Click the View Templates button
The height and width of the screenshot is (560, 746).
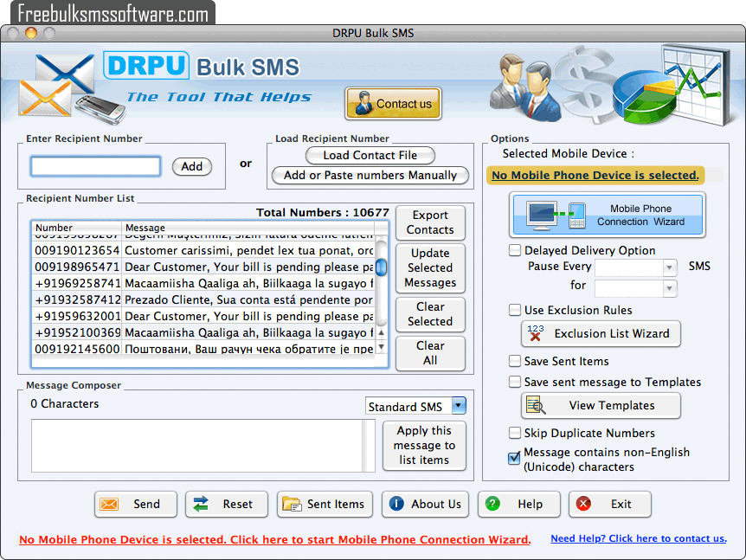point(601,405)
